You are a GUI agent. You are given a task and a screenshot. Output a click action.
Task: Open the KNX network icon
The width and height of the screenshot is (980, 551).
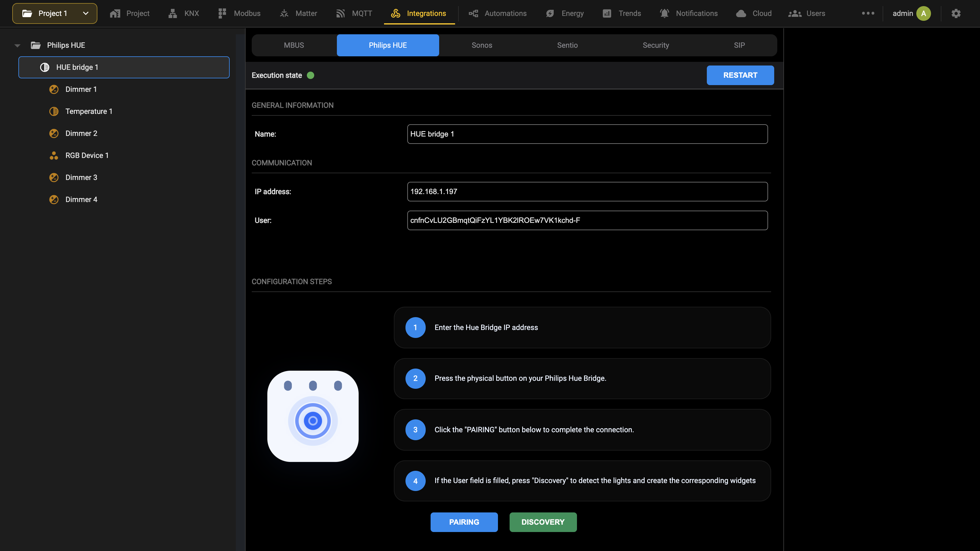pyautogui.click(x=173, y=14)
